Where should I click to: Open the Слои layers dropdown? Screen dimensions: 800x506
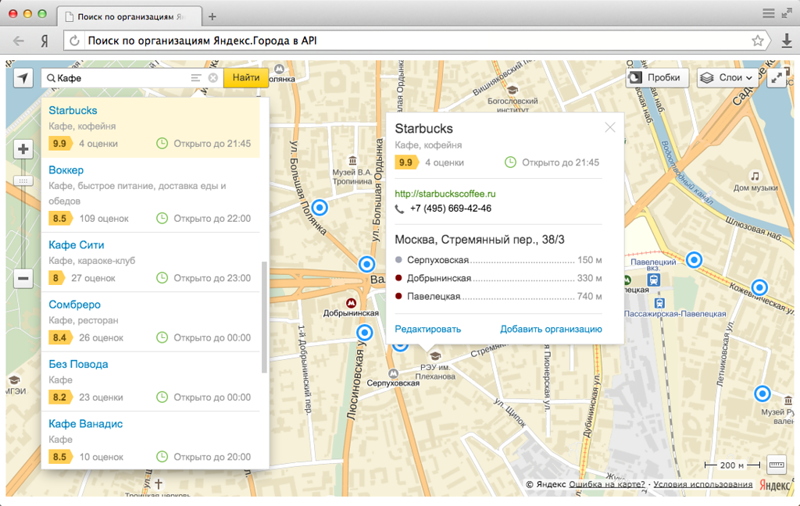[727, 78]
